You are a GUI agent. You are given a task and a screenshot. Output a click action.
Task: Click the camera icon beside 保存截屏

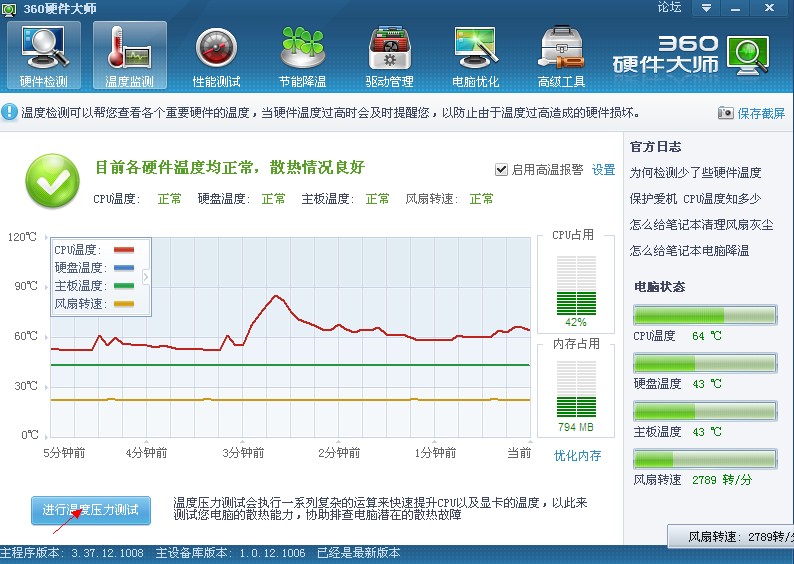725,113
